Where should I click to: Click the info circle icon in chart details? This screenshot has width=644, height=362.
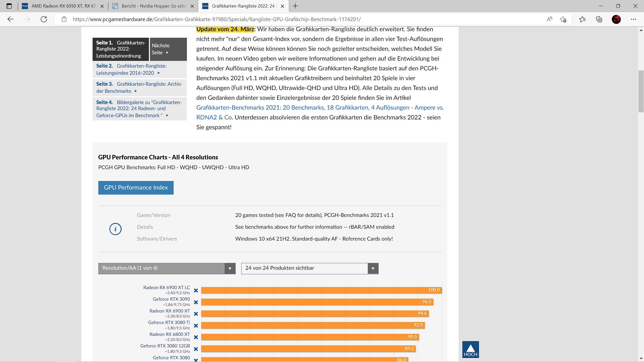pyautogui.click(x=115, y=229)
